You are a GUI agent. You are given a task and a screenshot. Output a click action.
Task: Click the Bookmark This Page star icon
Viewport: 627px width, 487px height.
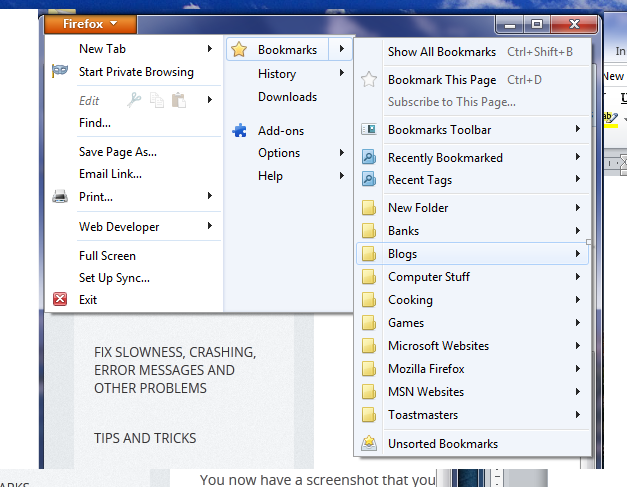369,79
